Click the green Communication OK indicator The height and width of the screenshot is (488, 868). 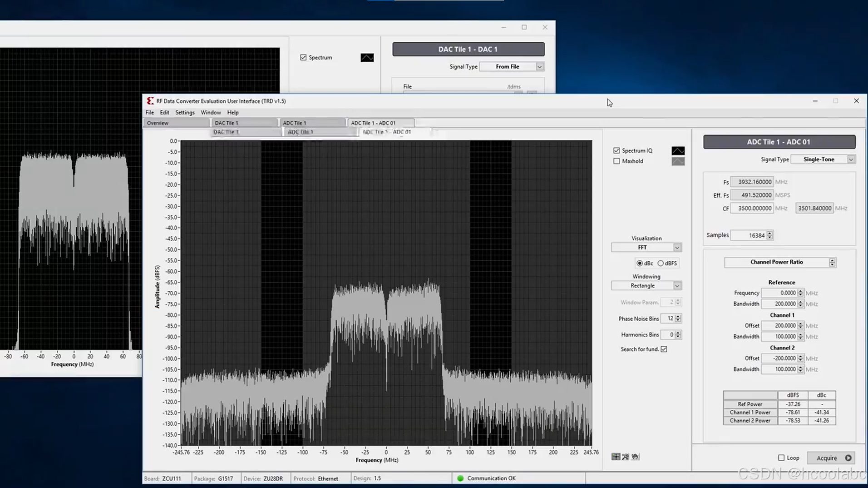[x=460, y=478]
